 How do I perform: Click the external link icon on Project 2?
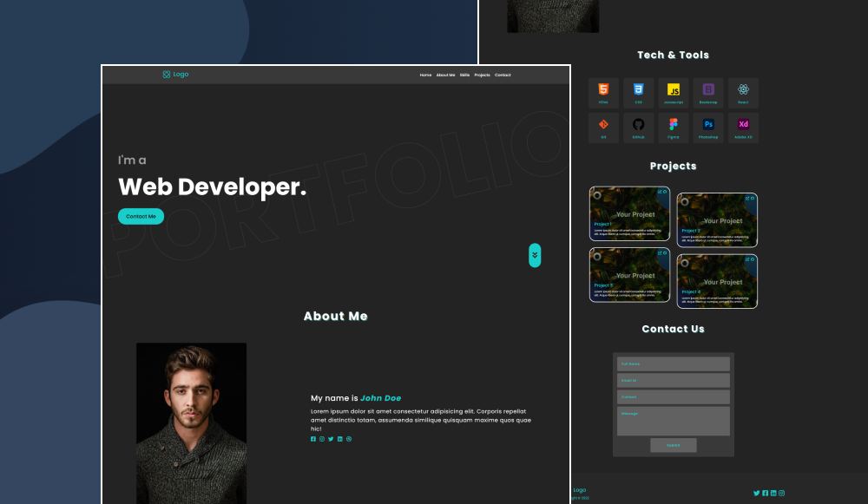747,198
